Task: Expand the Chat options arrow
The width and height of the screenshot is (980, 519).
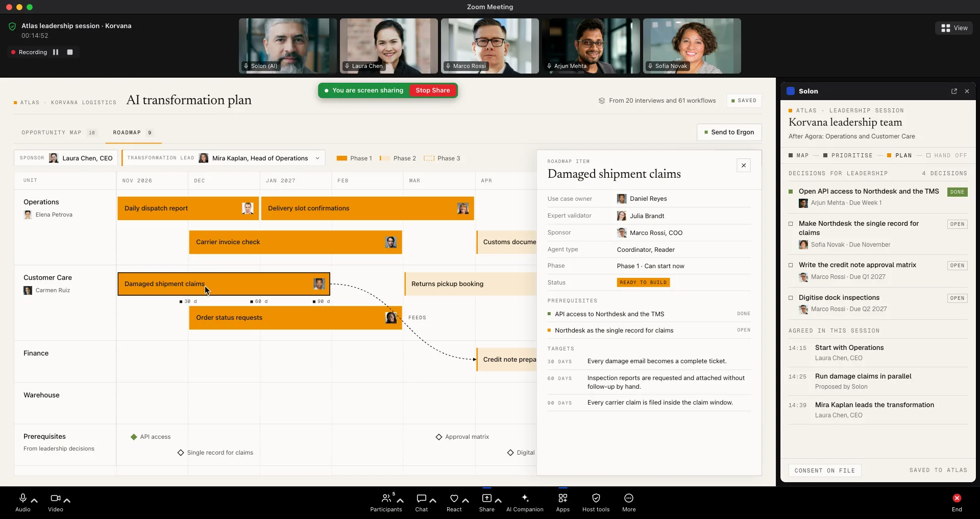Action: pos(433,501)
